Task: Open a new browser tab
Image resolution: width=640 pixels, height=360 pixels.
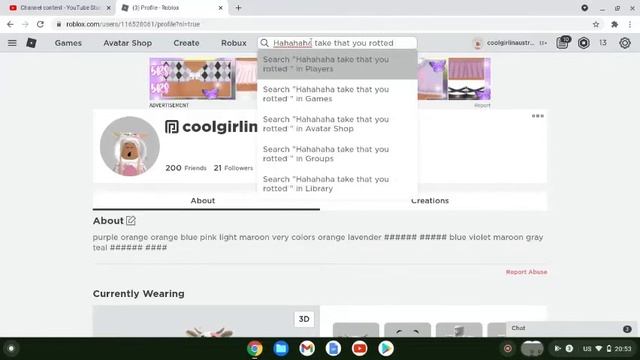Action: [238, 8]
